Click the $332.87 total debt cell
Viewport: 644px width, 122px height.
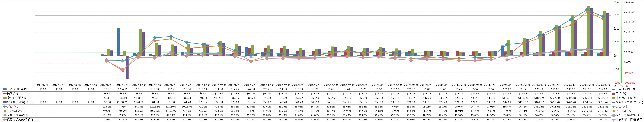tap(603, 98)
